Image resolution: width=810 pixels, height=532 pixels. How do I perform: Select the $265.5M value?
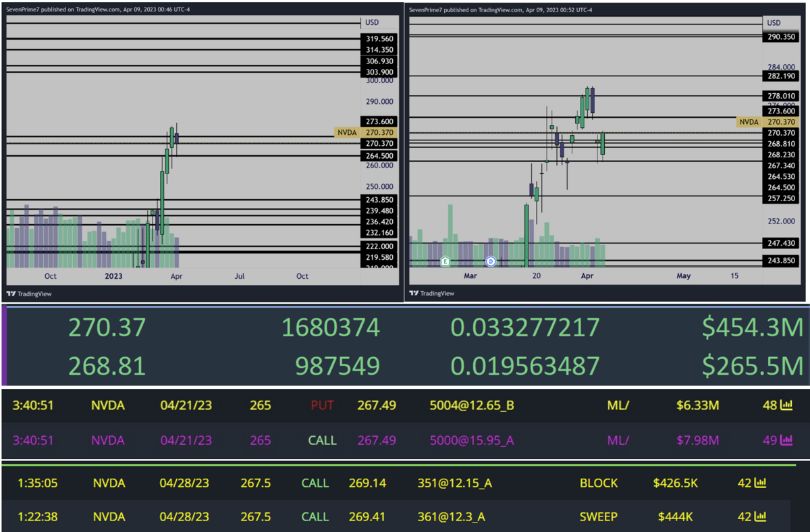[753, 365]
